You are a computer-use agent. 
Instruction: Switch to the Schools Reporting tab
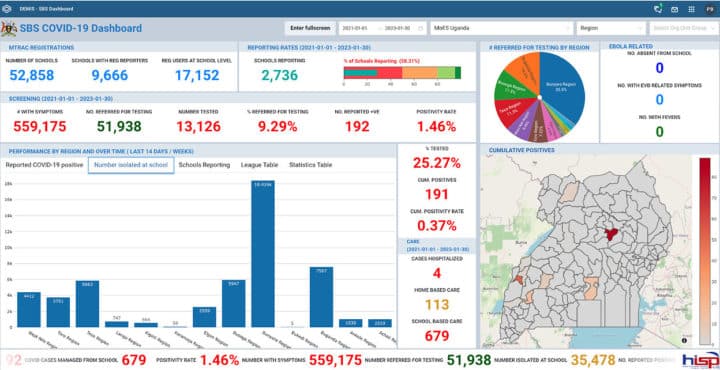tap(204, 165)
